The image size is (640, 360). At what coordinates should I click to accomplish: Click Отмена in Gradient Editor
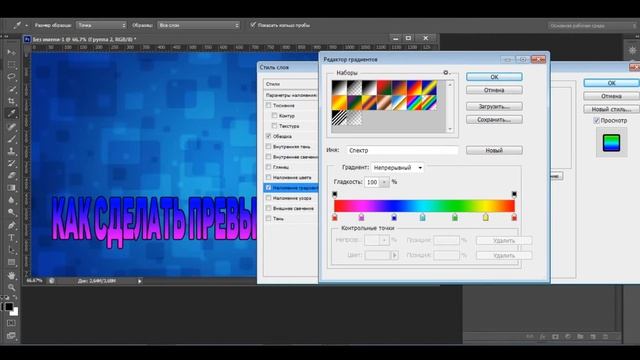tap(494, 90)
